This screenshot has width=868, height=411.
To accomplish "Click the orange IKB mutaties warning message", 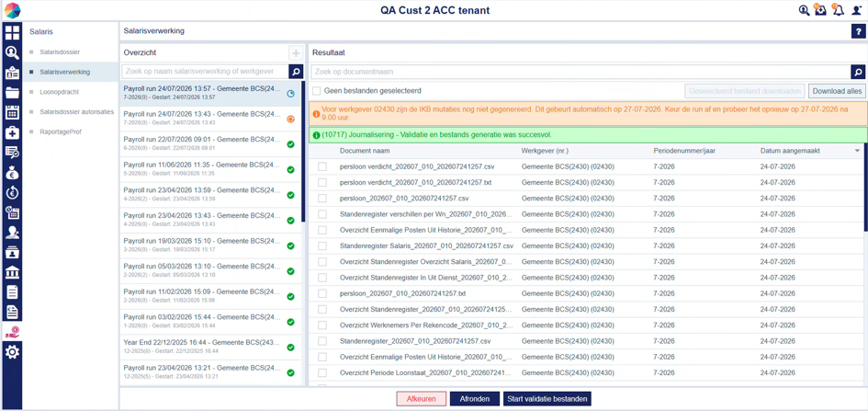I will click(588, 114).
